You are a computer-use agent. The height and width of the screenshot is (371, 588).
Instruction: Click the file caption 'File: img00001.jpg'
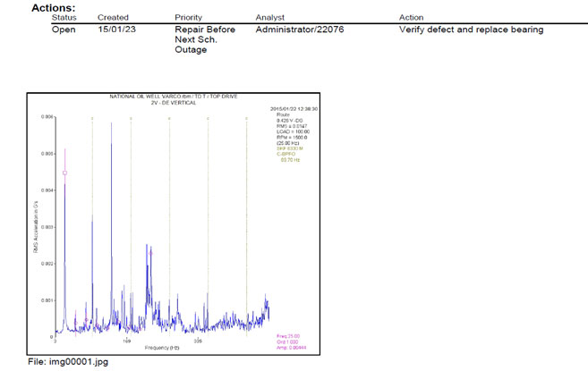pos(68,362)
